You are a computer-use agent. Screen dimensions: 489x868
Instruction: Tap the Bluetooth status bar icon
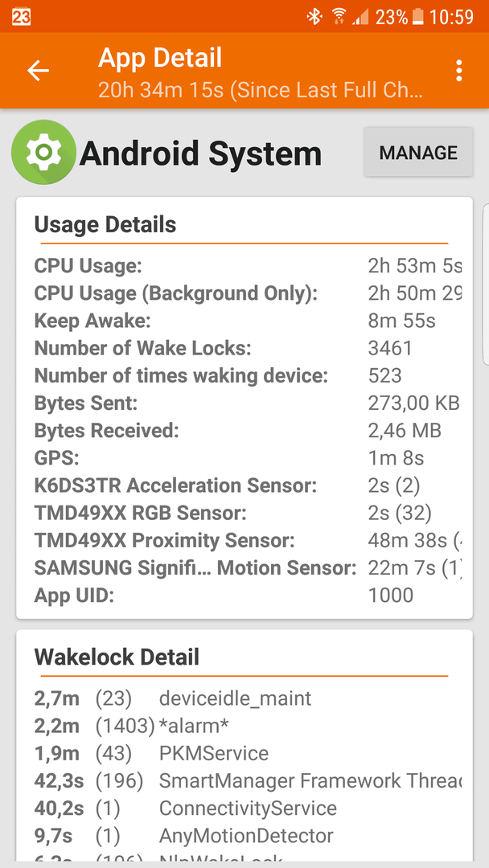(x=314, y=17)
